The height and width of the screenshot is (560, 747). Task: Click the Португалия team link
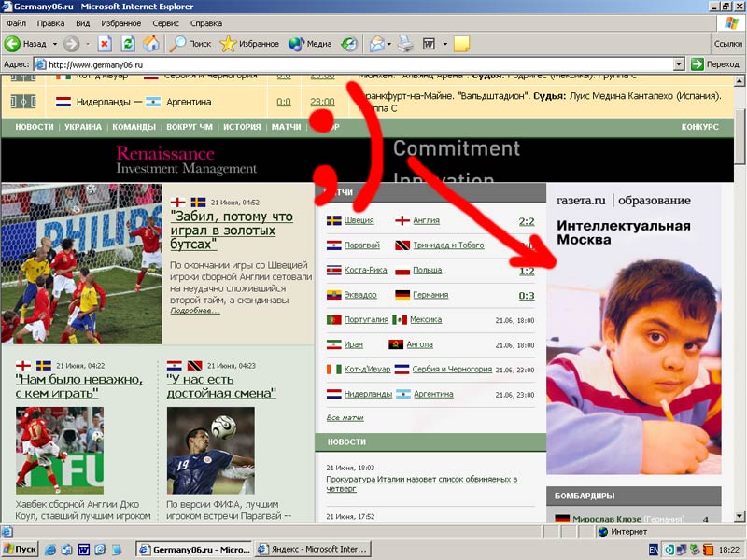click(366, 319)
